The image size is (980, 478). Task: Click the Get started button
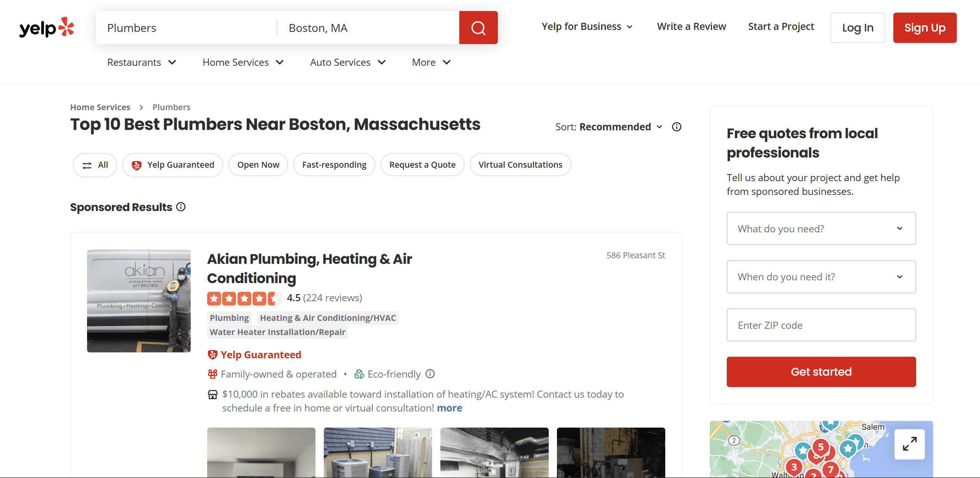click(821, 372)
